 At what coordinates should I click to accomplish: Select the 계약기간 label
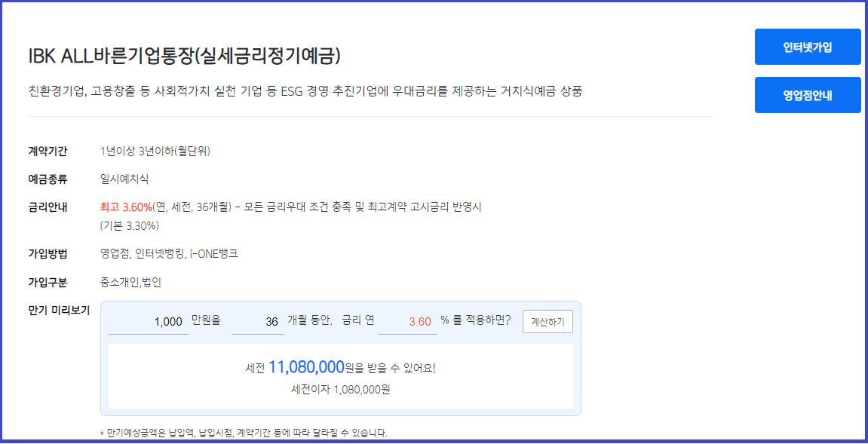tap(48, 151)
